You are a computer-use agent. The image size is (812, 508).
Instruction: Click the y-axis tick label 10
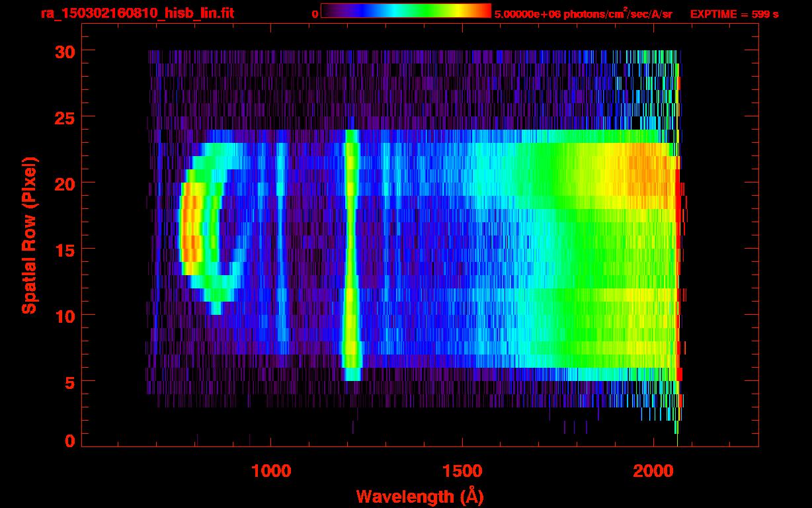click(x=63, y=316)
